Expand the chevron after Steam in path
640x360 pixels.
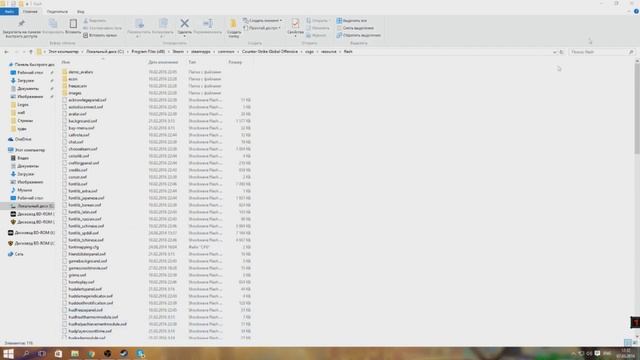pyautogui.click(x=187, y=52)
